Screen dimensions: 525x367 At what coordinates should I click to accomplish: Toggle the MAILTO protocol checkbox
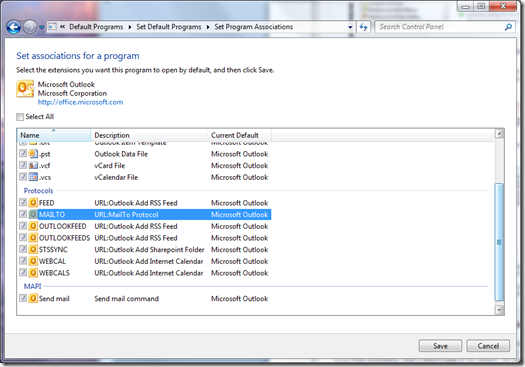(x=23, y=214)
